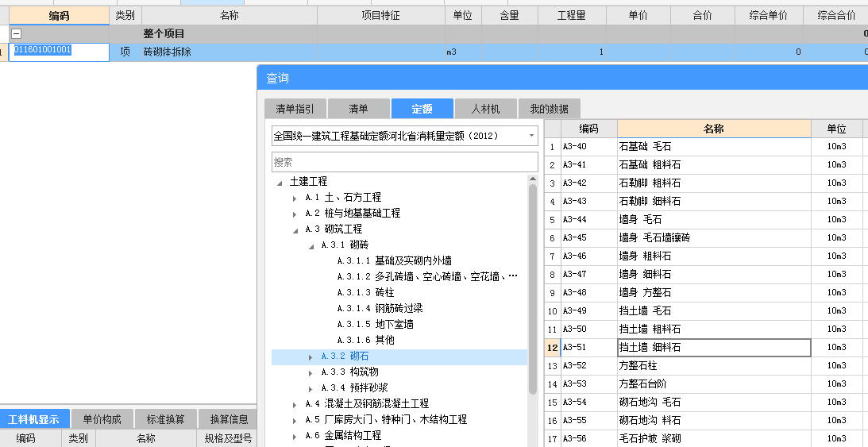Select quota row A3-54 砌石地沟 毛石
The width and height of the screenshot is (868, 447).
coord(706,403)
